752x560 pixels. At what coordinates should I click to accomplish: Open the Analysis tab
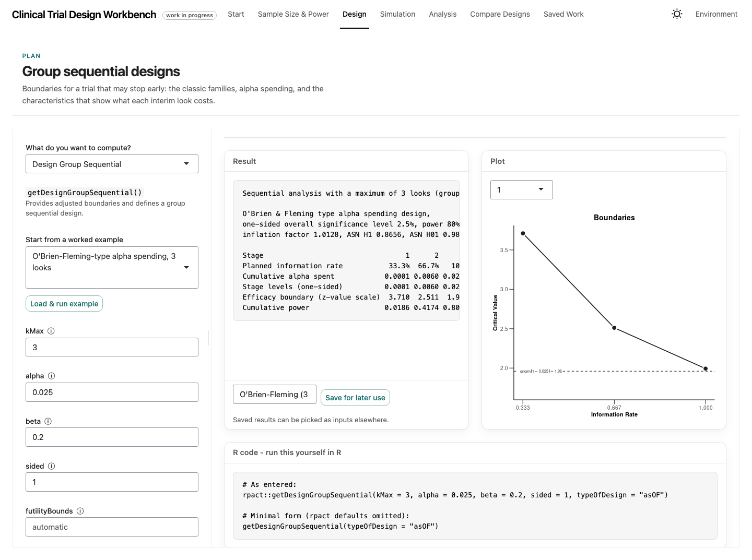(x=443, y=14)
